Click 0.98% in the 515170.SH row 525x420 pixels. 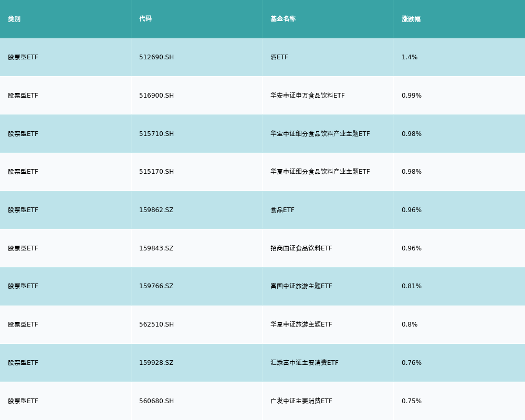pyautogui.click(x=412, y=172)
